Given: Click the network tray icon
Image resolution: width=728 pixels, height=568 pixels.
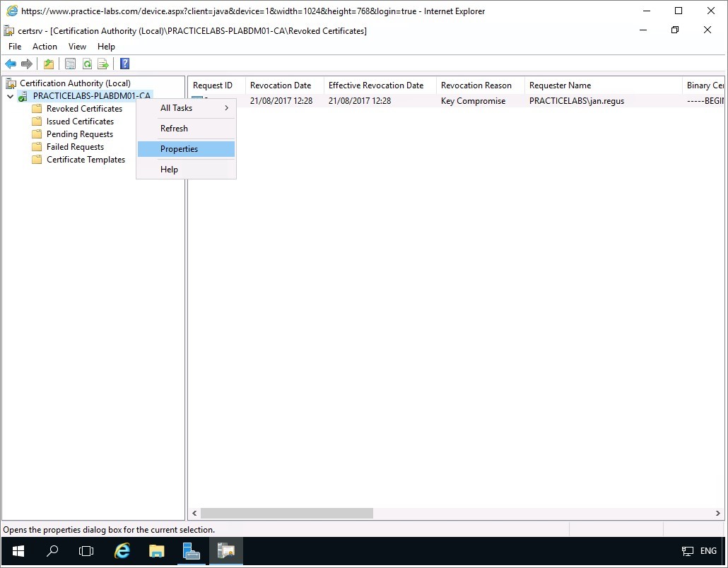Looking at the screenshot, I should [x=687, y=551].
